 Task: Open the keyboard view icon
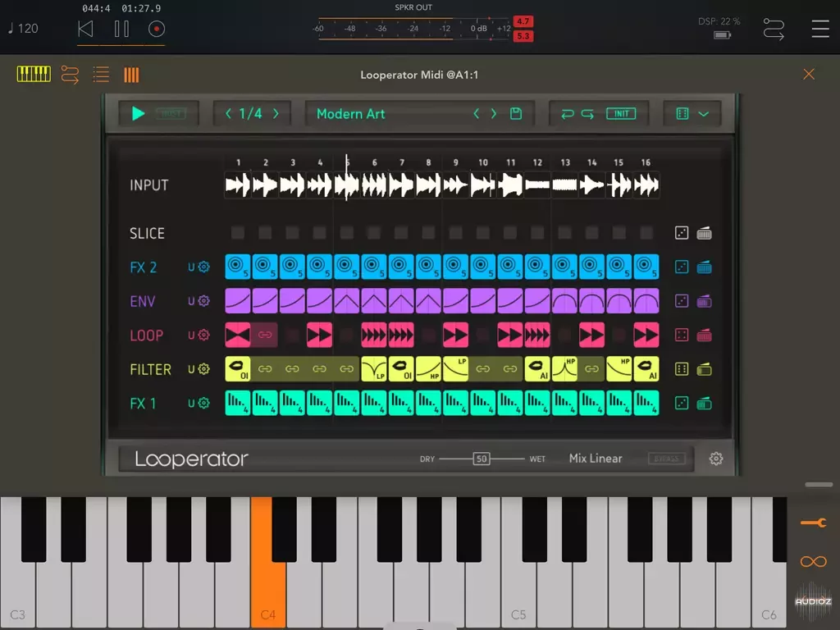click(x=34, y=74)
